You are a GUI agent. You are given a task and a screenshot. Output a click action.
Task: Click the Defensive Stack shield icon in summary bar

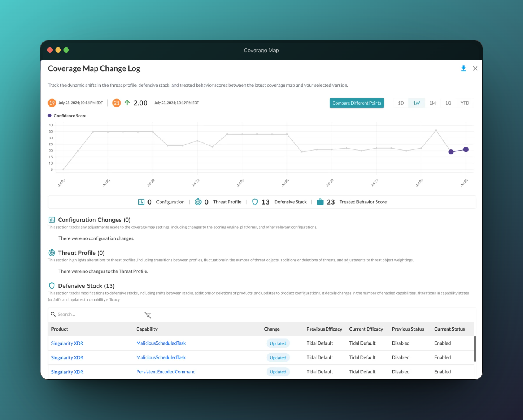click(x=255, y=202)
